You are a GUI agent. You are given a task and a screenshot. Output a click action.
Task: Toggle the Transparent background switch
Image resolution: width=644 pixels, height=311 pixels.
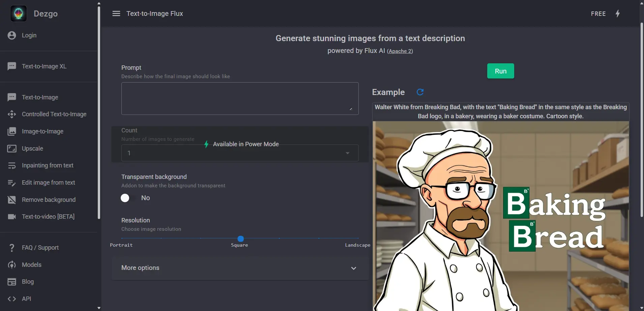tap(128, 198)
